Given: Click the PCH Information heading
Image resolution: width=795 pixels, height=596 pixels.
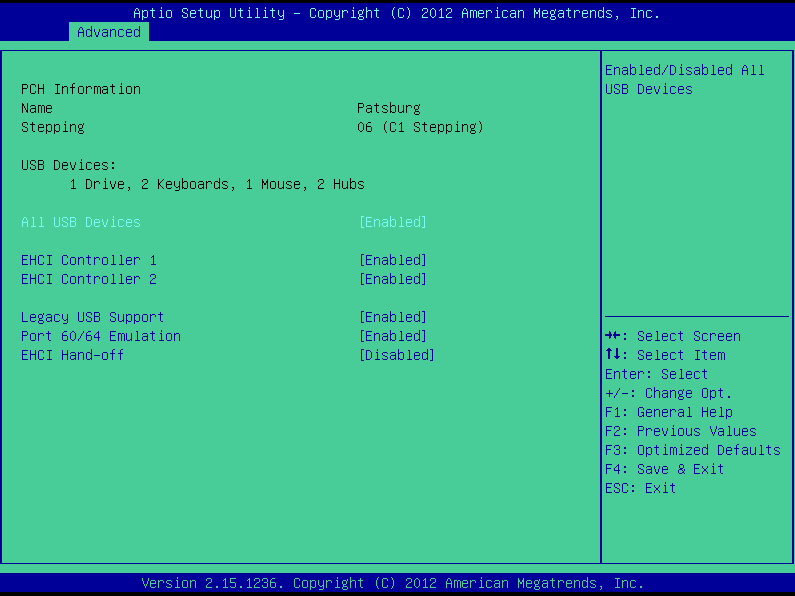Looking at the screenshot, I should pos(81,89).
